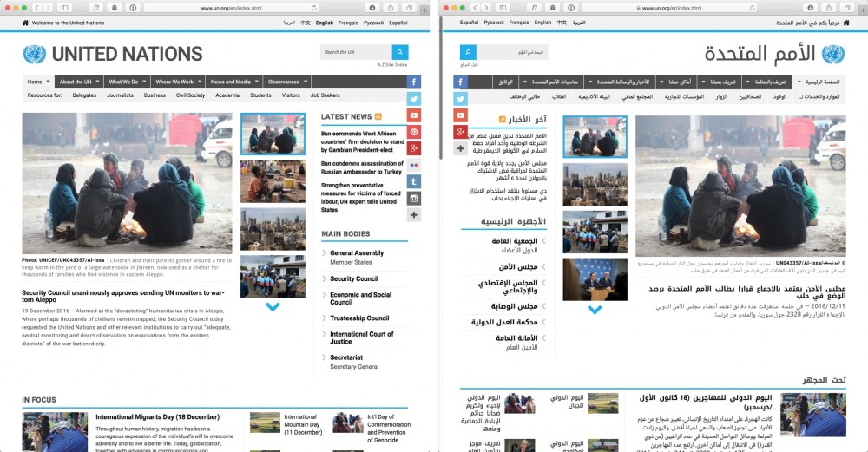Screen dimensions: 868x452
Task: Expand the News and Media menu
Action: tap(234, 82)
